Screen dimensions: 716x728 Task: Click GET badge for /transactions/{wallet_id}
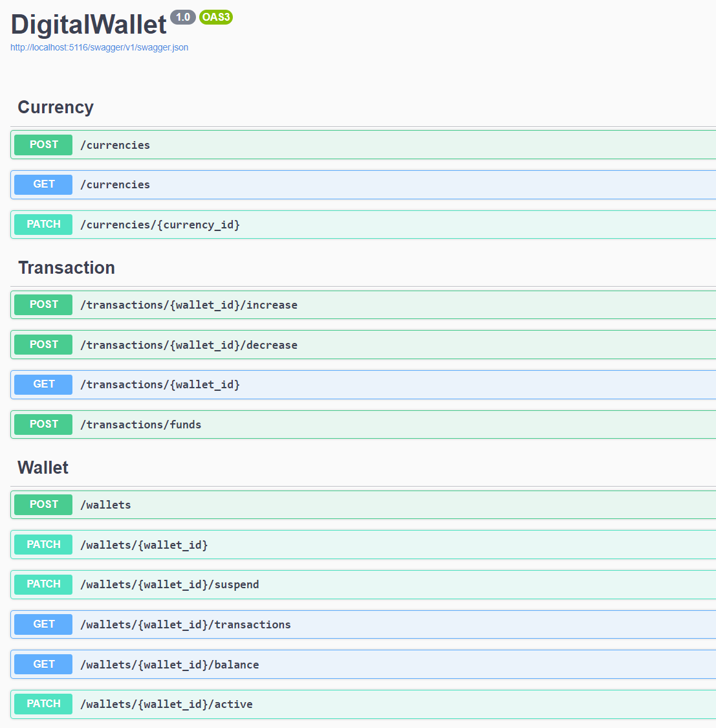[43, 385]
